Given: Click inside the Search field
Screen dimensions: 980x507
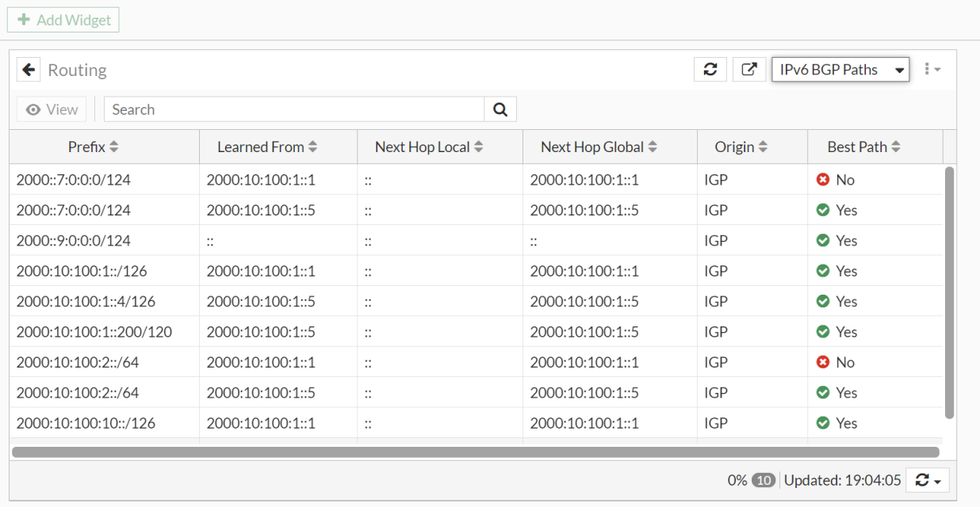Looking at the screenshot, I should click(x=293, y=109).
